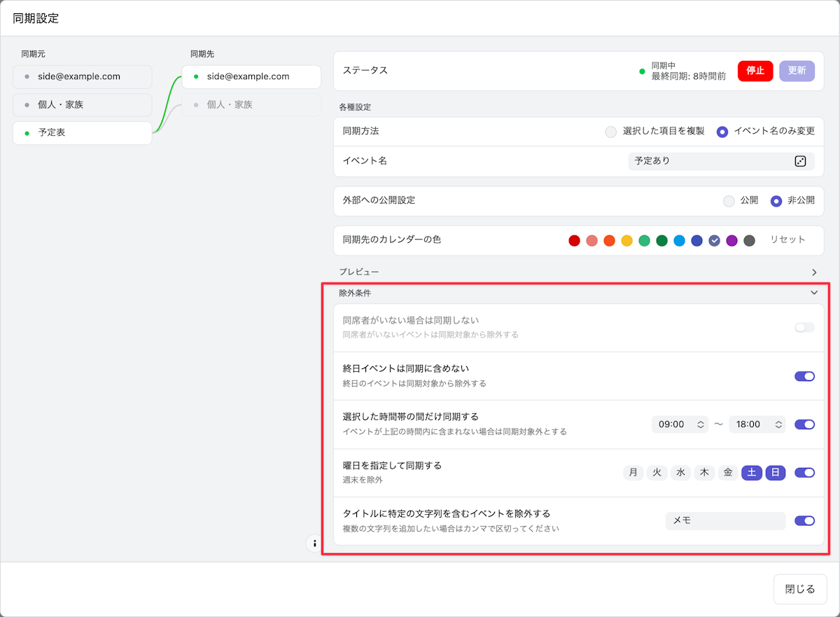Toggle the 選択した時間帯の間だけ同期する switch
This screenshot has width=840, height=617.
click(804, 424)
